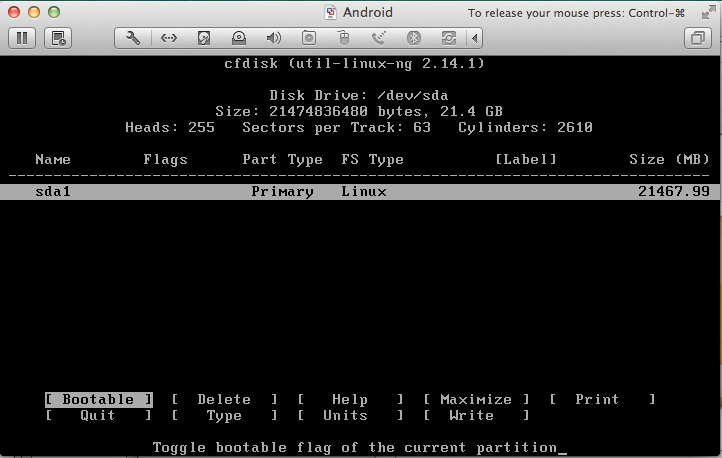Enter full screen mode arrow icon
722x458 pixels.
[x=708, y=12]
